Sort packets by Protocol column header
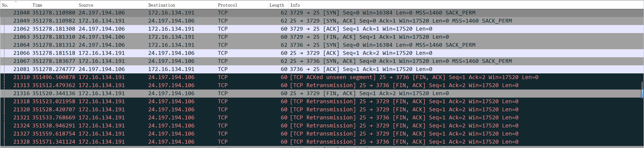Viewport: 644px width, 148px height. point(227,5)
